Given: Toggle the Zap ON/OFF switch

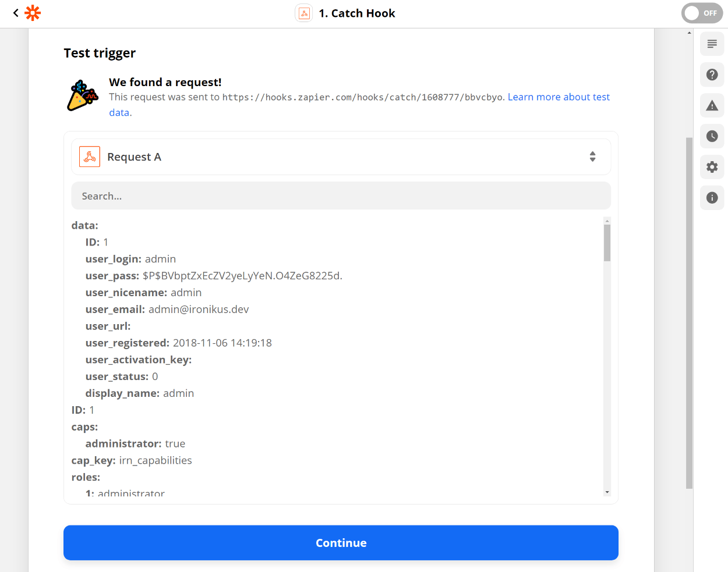Looking at the screenshot, I should (x=702, y=13).
